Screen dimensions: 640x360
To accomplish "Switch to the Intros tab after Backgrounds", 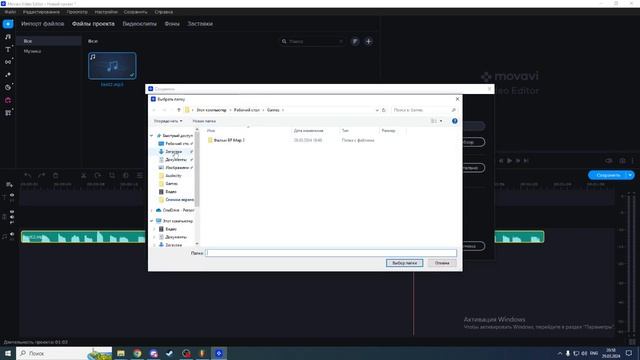I will point(200,24).
